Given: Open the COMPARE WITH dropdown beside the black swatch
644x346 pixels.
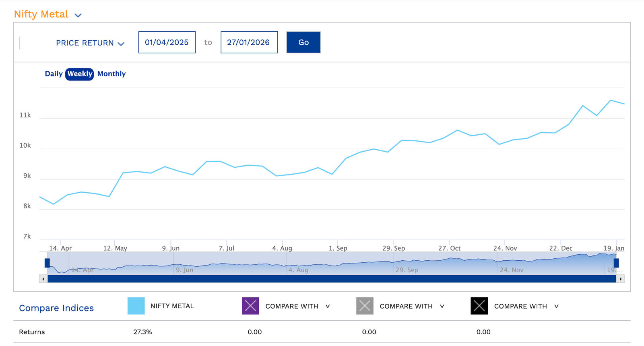Looking at the screenshot, I should (526, 306).
